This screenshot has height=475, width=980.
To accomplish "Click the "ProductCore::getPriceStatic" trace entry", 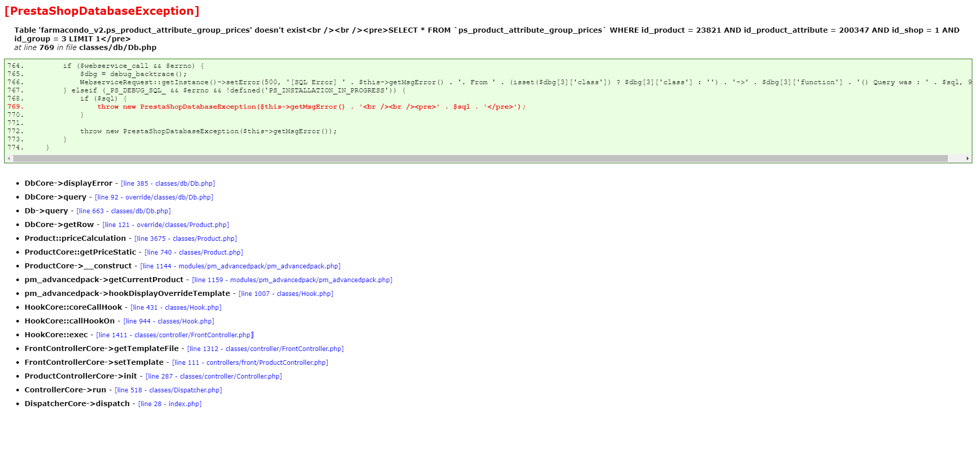I will click(80, 252).
